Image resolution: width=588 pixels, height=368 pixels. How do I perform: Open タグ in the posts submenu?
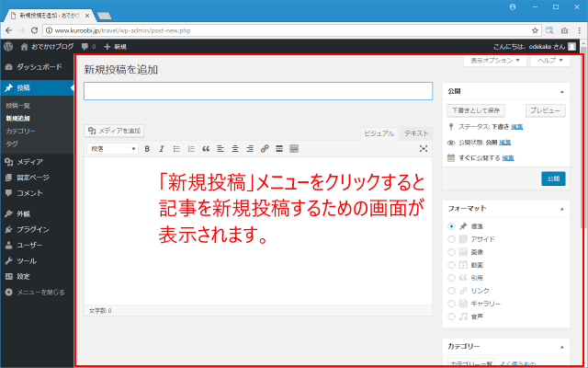(x=12, y=144)
